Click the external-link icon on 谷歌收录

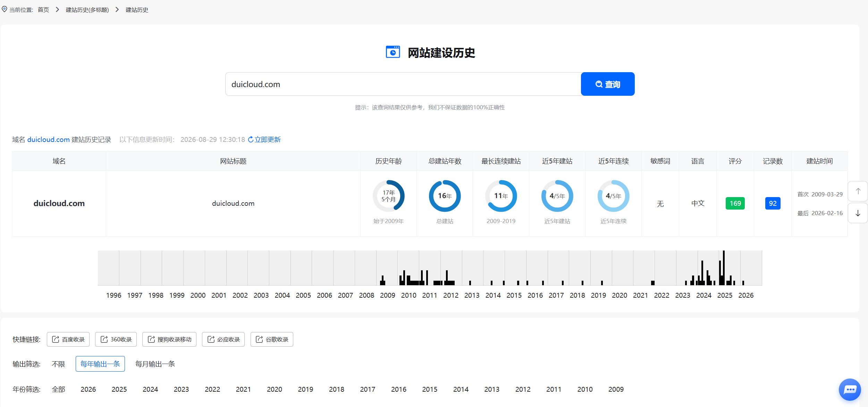259,339
